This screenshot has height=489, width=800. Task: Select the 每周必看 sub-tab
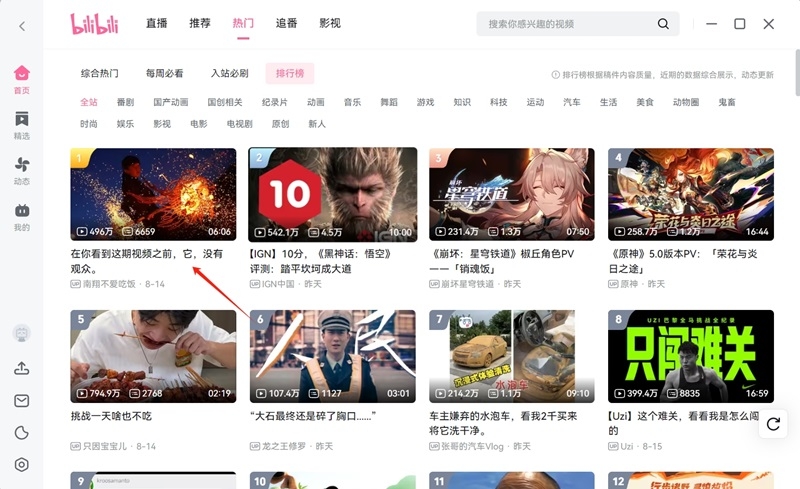[x=164, y=74]
